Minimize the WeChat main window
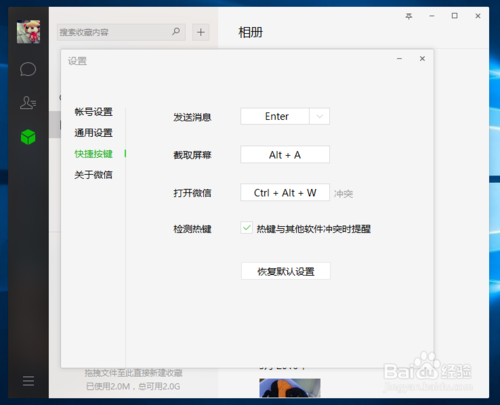500x405 pixels. [x=432, y=16]
